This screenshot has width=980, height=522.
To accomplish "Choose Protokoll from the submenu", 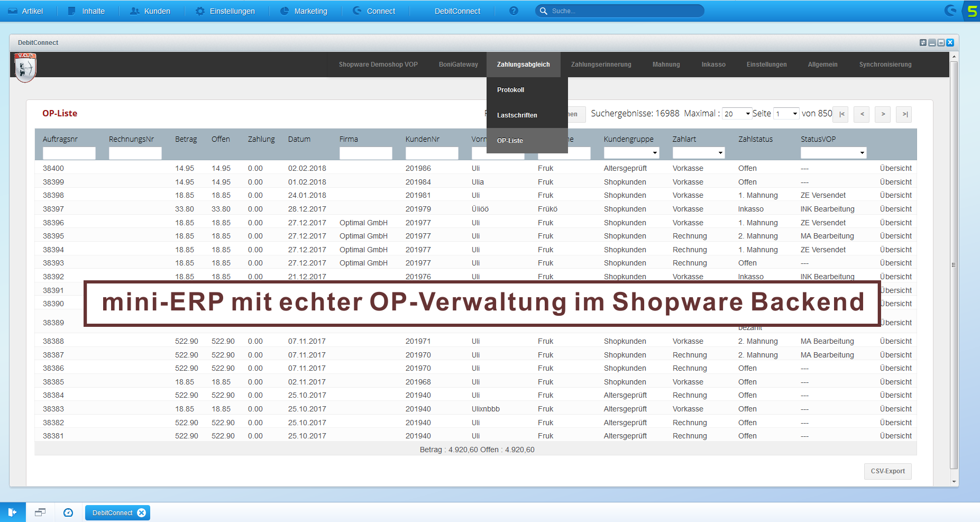I will point(527,90).
